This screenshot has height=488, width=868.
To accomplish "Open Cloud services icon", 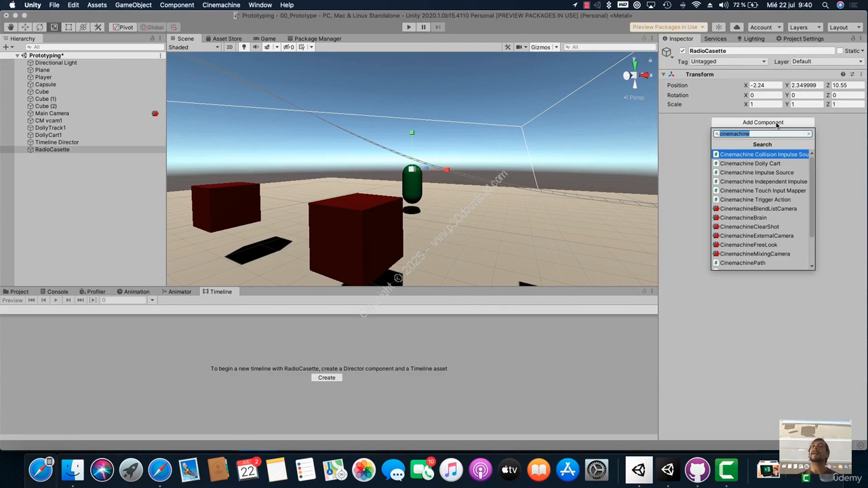I will (x=736, y=27).
